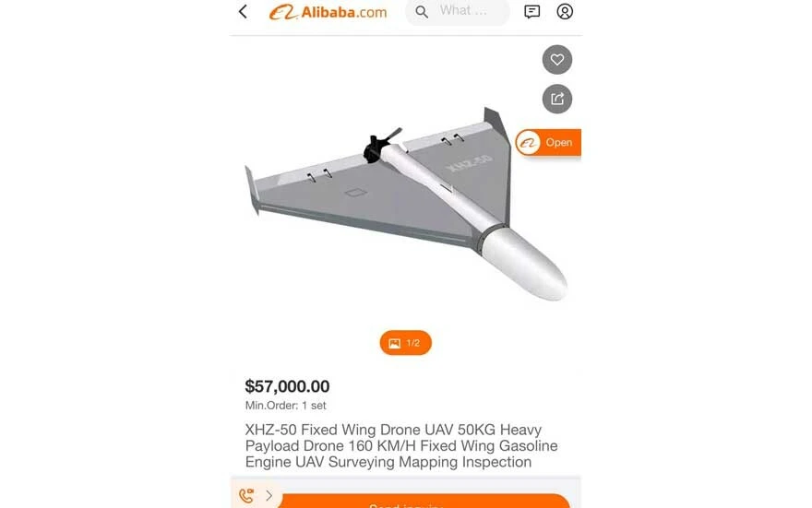Select the 1/2 image counter pill

pos(405,343)
